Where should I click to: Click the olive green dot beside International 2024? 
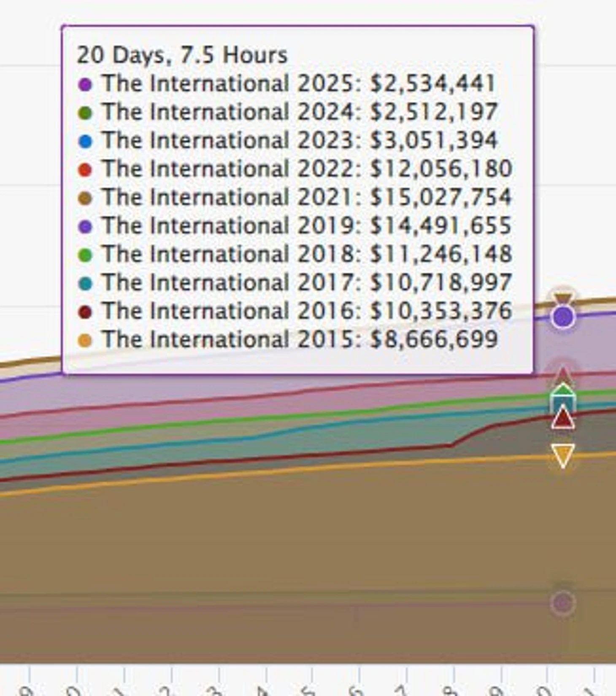tap(85, 113)
